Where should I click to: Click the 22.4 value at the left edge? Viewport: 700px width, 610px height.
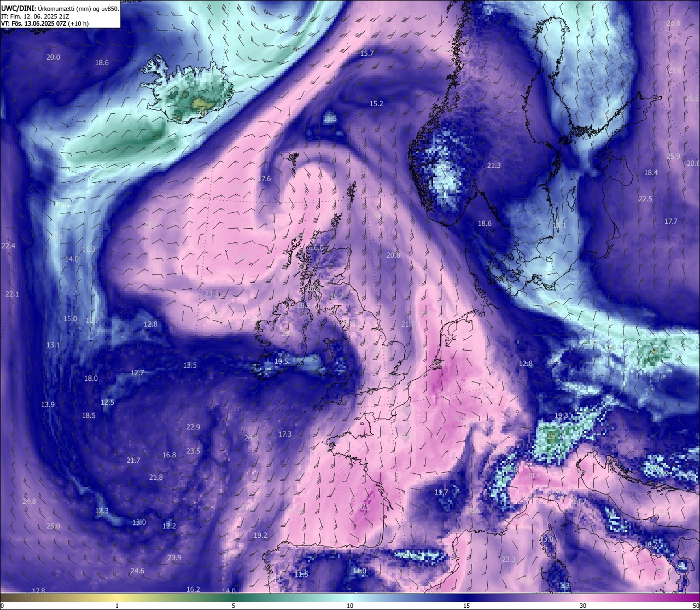(x=8, y=246)
